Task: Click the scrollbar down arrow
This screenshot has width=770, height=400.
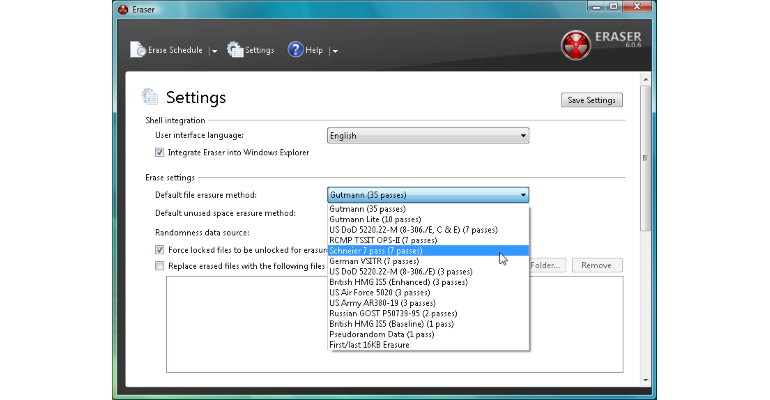Action: point(646,380)
